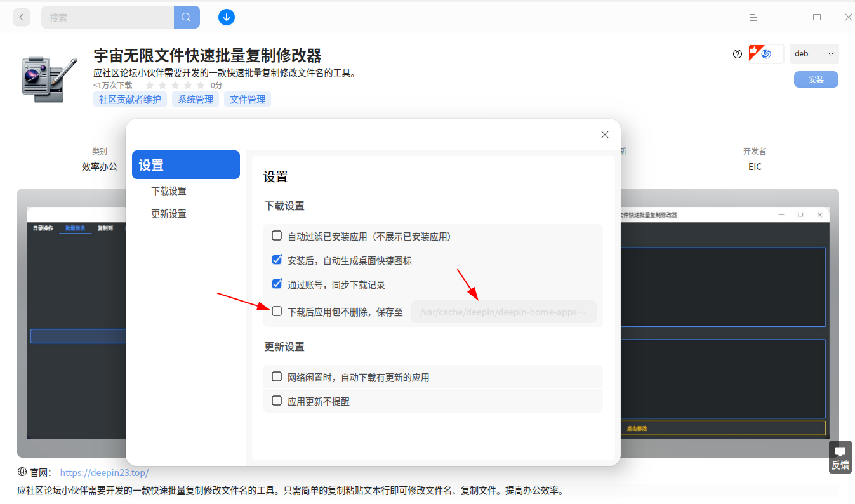Open the right app screenshot thumbnail

point(725,323)
